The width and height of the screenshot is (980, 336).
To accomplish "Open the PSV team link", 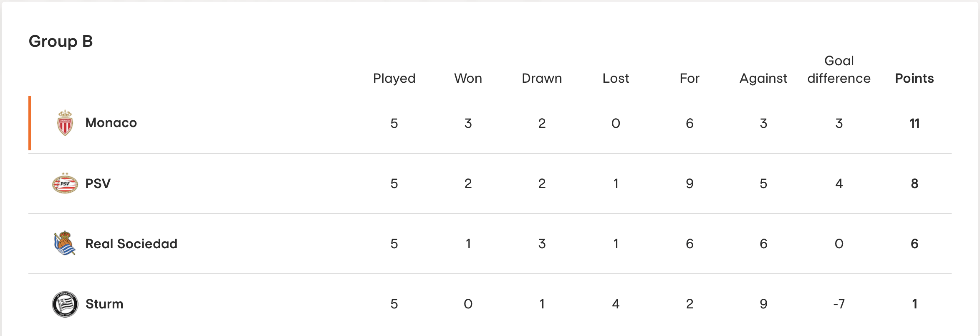I will click(98, 183).
